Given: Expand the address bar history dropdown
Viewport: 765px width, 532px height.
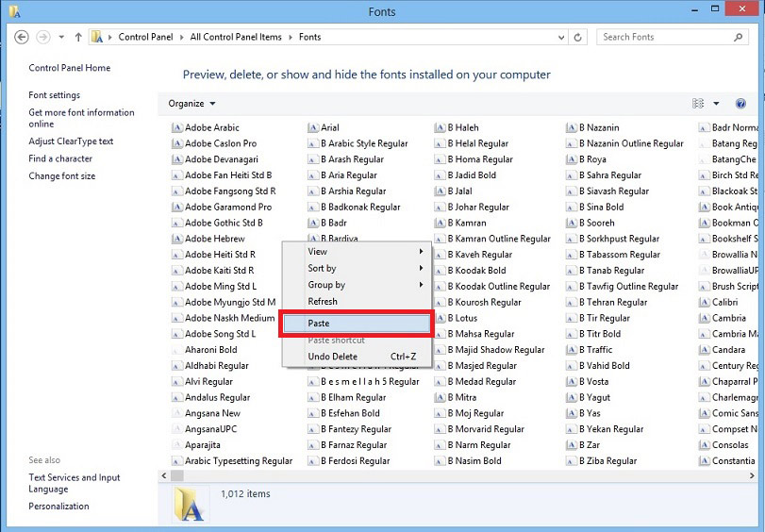Looking at the screenshot, I should click(x=561, y=37).
